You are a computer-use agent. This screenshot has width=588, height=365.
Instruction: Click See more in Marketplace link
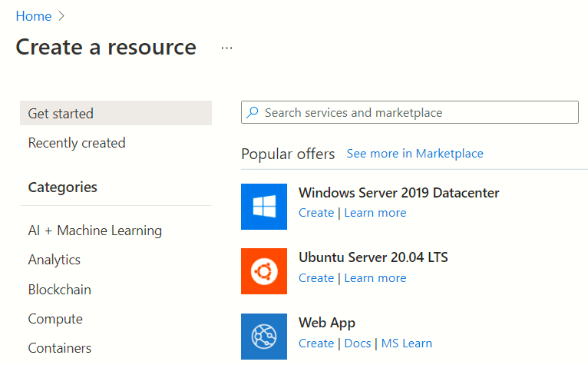415,154
